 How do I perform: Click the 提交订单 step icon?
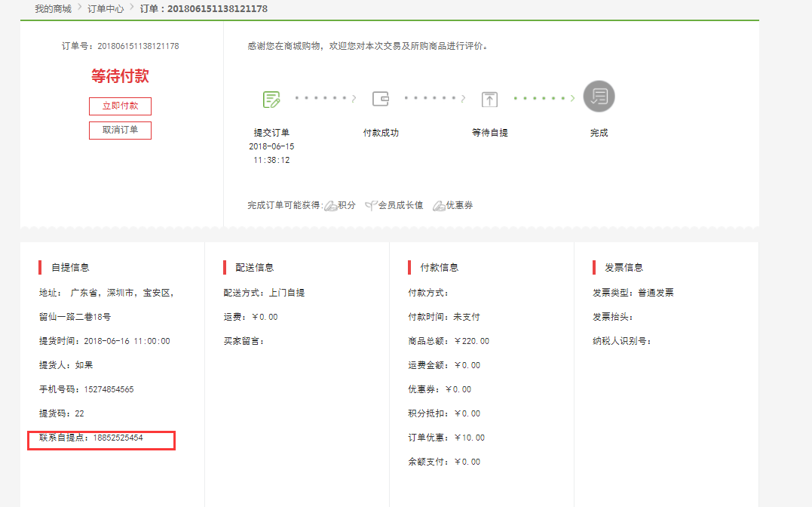(271, 99)
